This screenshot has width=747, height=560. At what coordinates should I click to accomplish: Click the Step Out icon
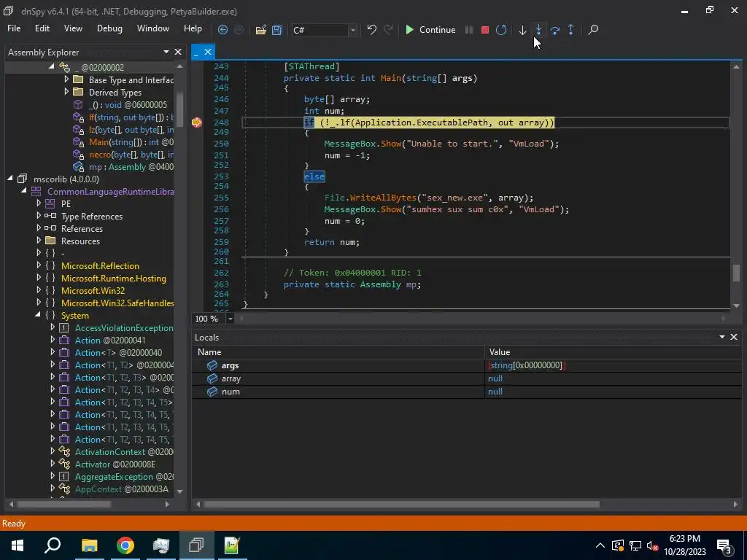pyautogui.click(x=570, y=30)
